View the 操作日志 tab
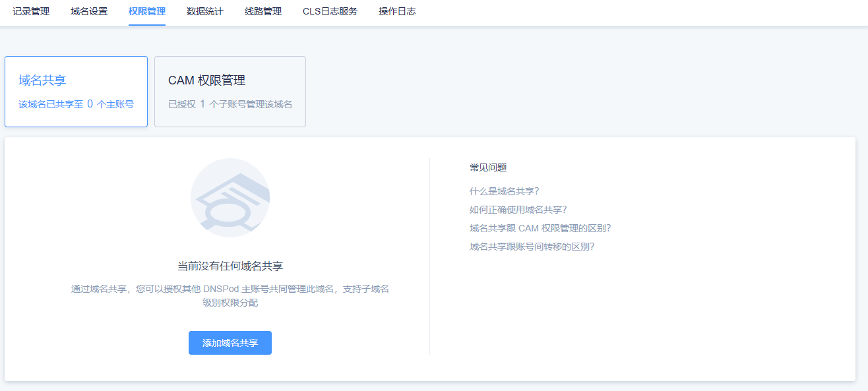Image resolution: width=868 pixels, height=391 pixels. pos(397,11)
